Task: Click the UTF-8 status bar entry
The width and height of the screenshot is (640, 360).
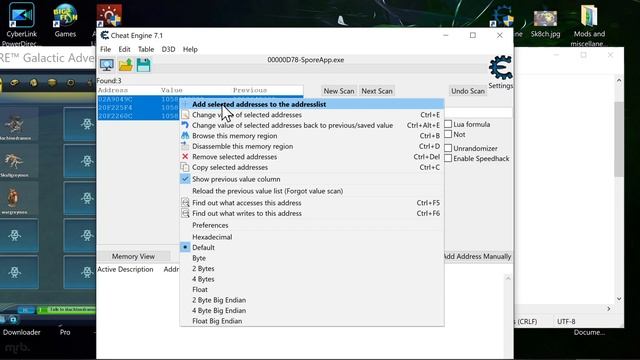Action: click(x=566, y=322)
